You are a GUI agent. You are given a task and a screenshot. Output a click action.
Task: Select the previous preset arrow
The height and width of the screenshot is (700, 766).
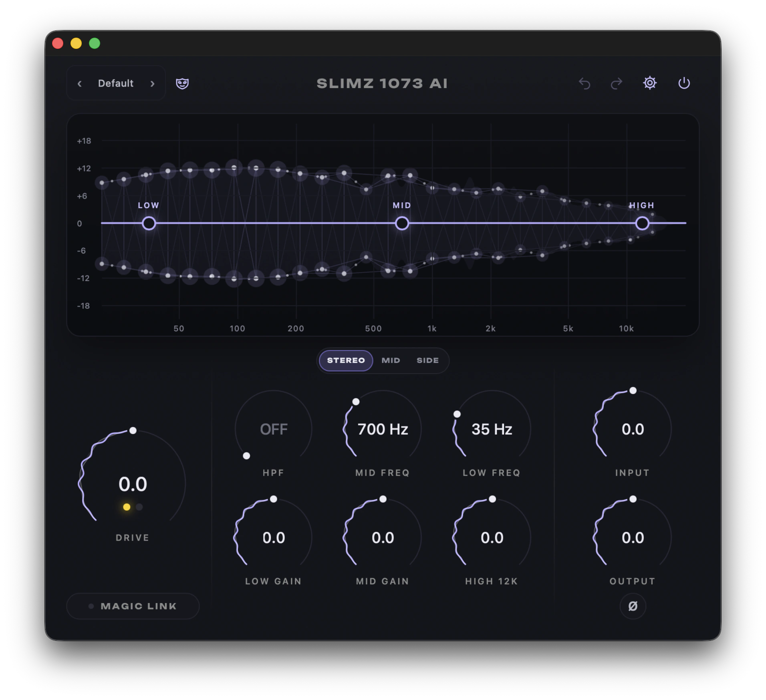80,84
